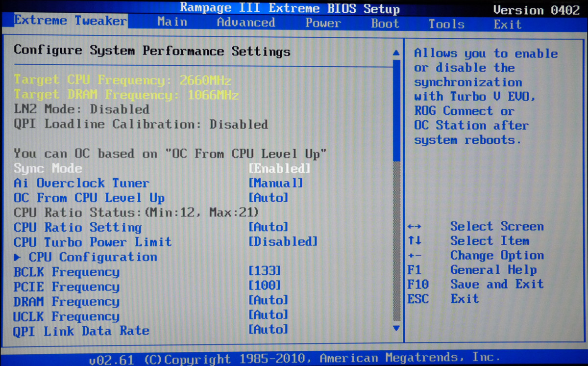Select the PCIE Frequency value 100
This screenshot has width=588, height=366.
point(265,286)
